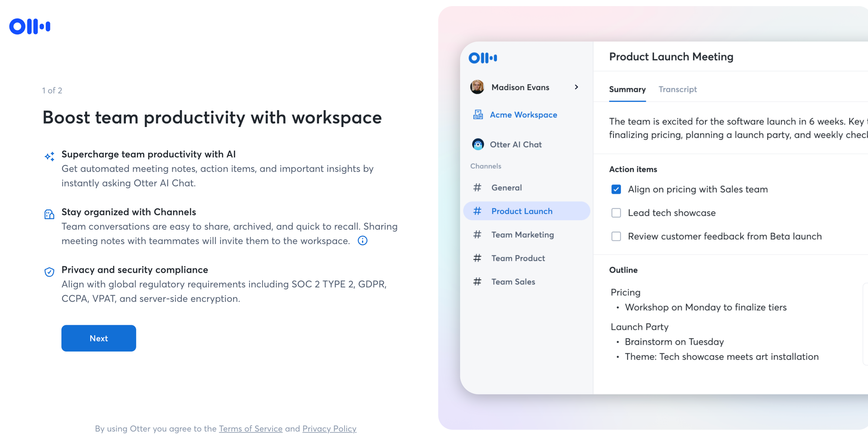Click Madison Evans profile avatar
This screenshot has height=434, width=868.
(477, 87)
